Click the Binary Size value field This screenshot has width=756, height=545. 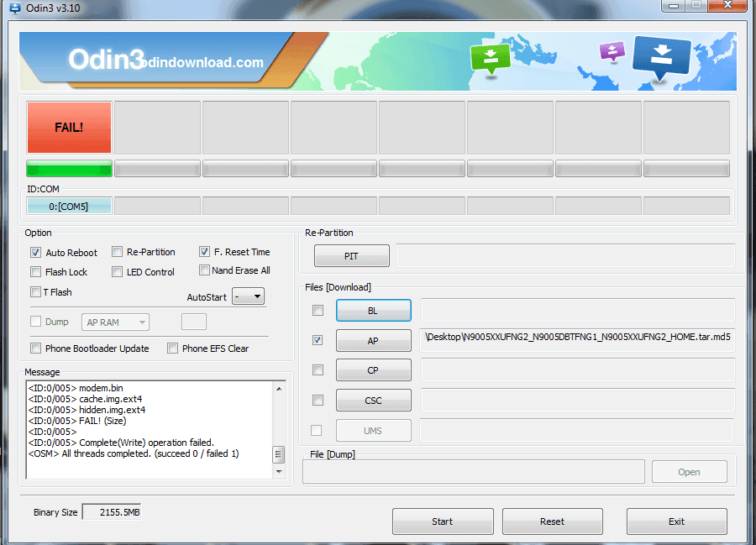click(112, 512)
